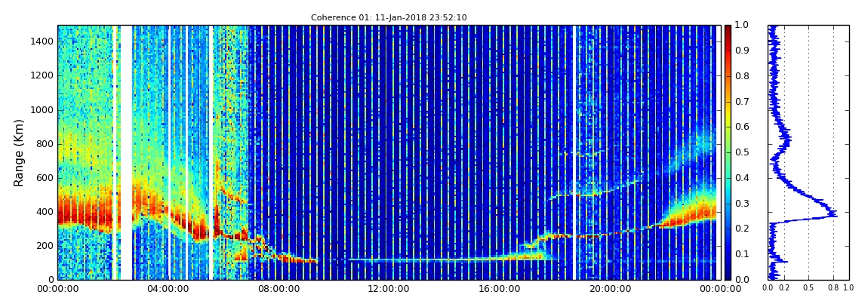Screen dimensions: 868x307
Task: Click the '1000' range axis tick label
Action: point(43,110)
